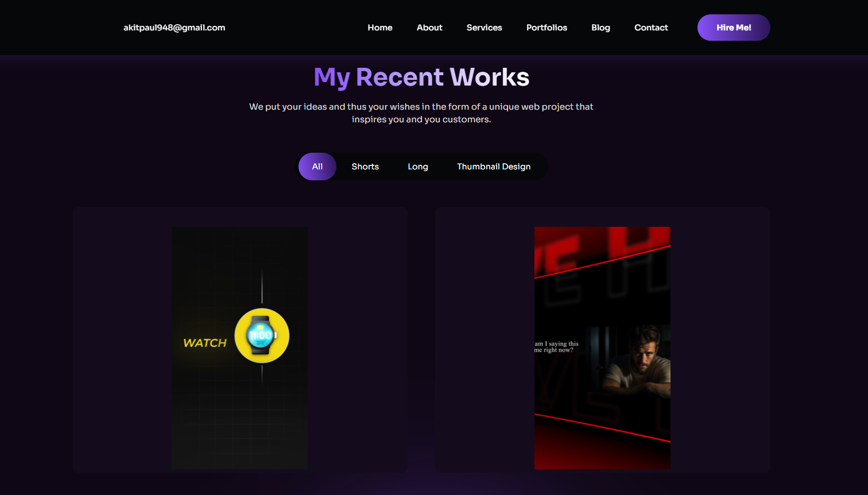Open the About page
Screen dimensions: 868x495
coord(429,27)
